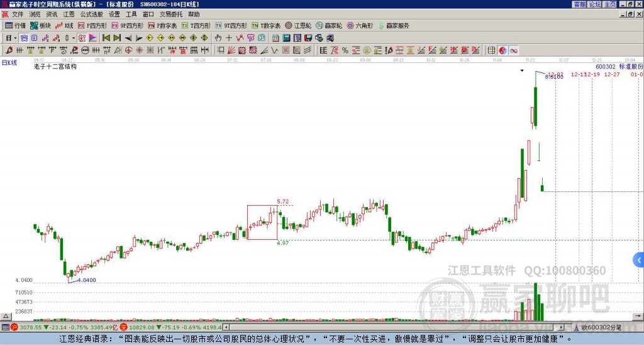Viewport: 644px width, 345px height.
Task: Open the 文件 menu
Action: pos(18,14)
